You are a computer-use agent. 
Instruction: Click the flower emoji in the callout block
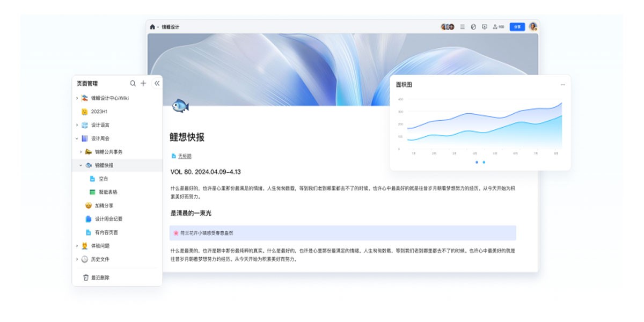pos(175,233)
